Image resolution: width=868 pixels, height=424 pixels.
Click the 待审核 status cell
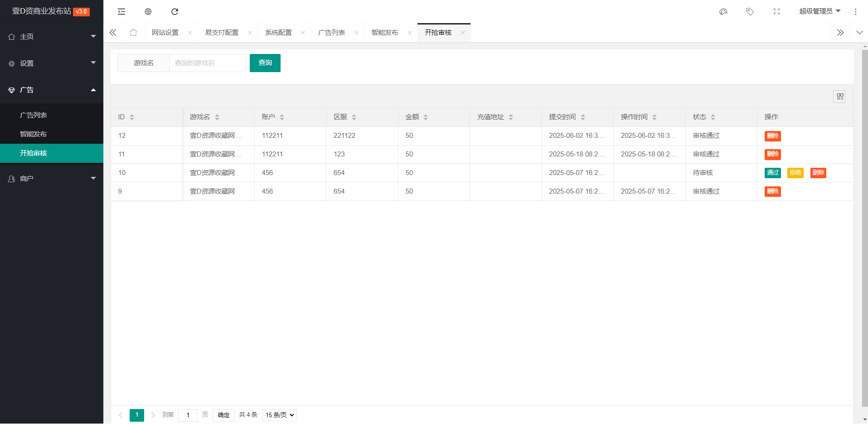coord(721,173)
